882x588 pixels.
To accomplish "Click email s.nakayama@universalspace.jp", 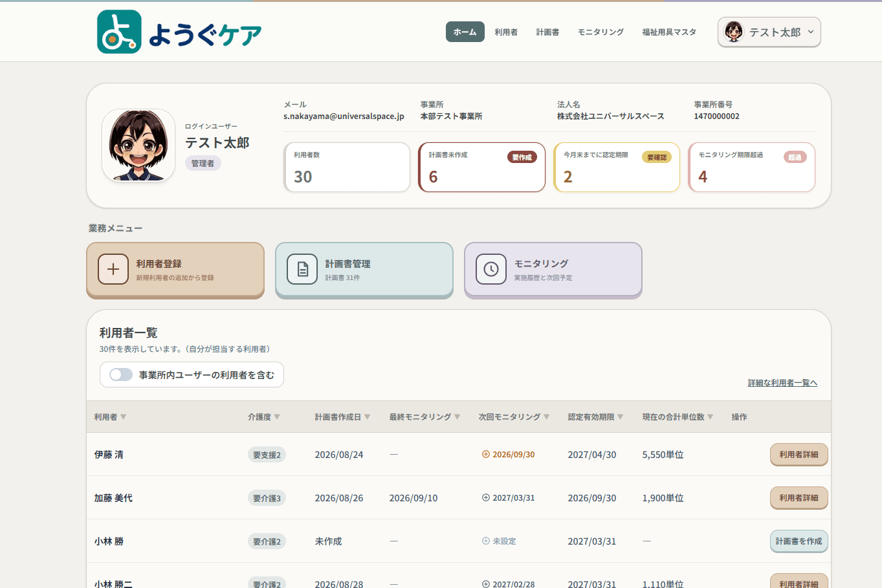I will 344,116.
